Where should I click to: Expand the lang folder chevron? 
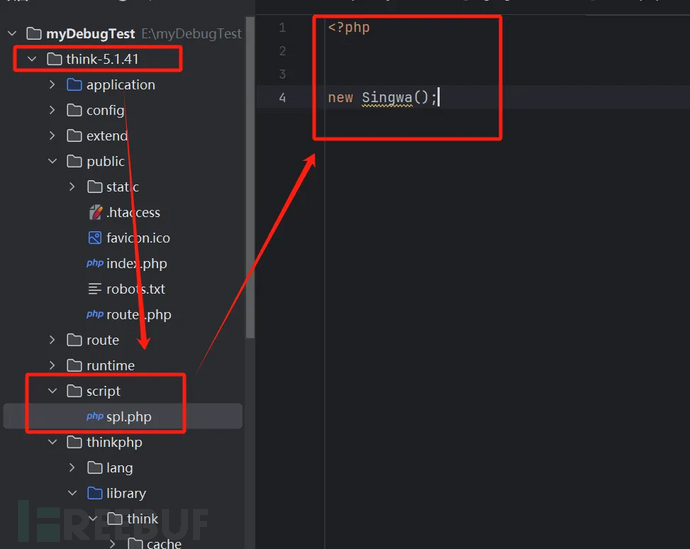72,467
